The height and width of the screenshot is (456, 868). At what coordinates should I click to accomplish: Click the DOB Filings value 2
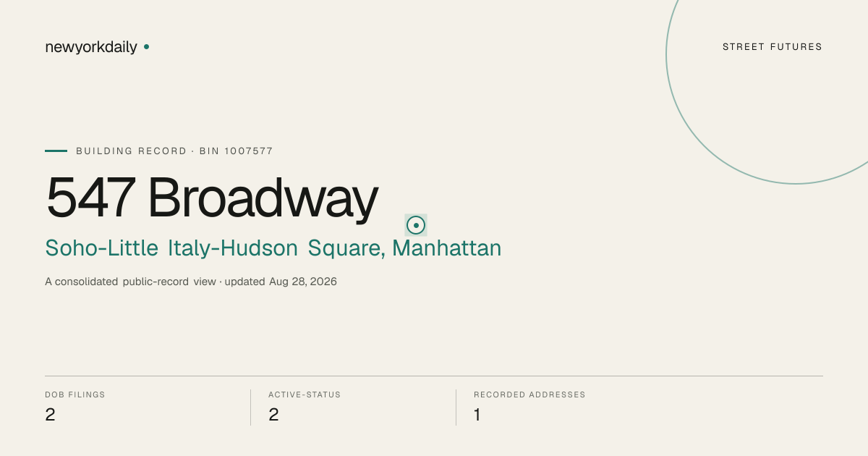tap(50, 415)
